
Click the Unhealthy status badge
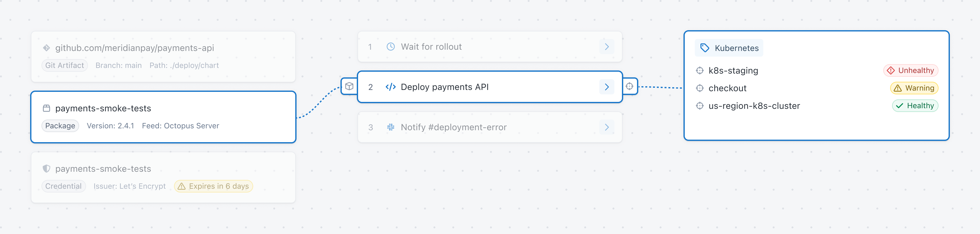[911, 70]
